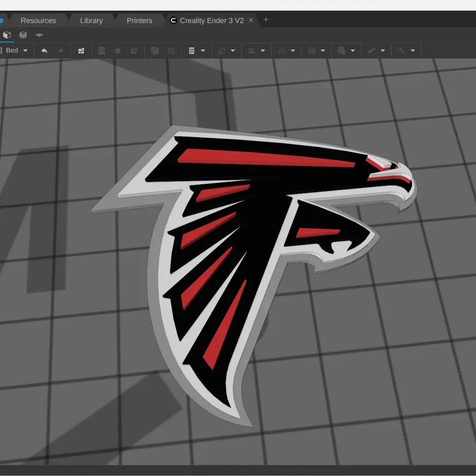Expand the align tool dropdown arrow

coord(263,51)
